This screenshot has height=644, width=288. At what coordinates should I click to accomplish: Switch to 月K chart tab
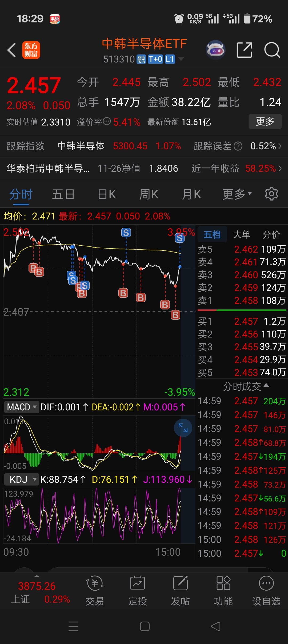click(x=191, y=194)
